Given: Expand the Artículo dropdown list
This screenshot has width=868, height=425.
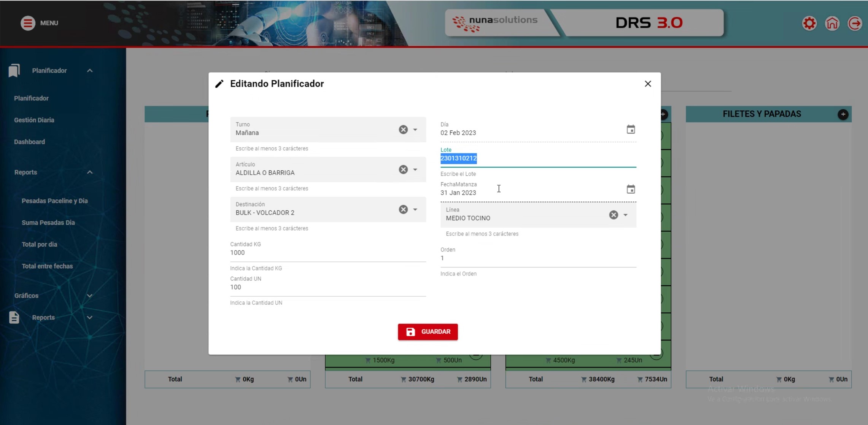Looking at the screenshot, I should [x=415, y=170].
